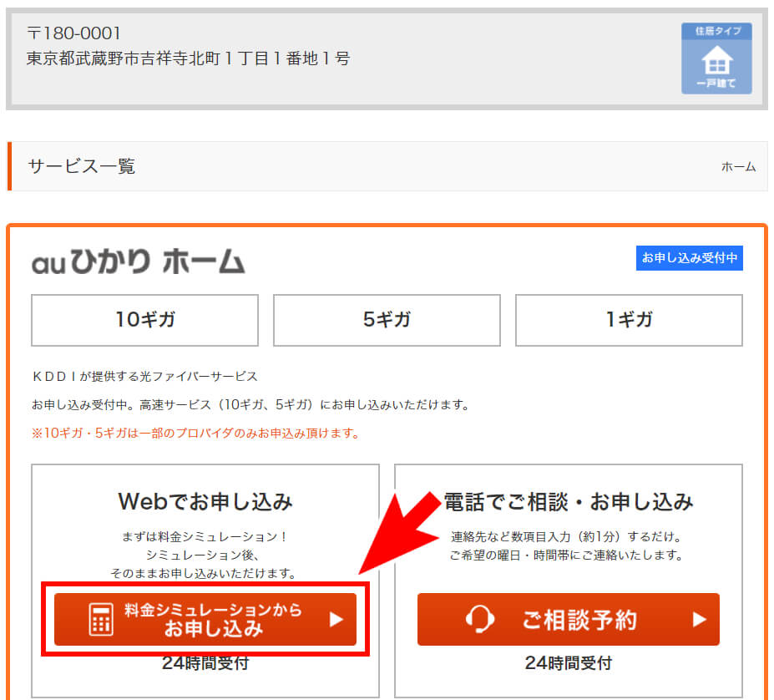Click the サービス一覧 heading
The width and height of the screenshot is (774, 700).
pyautogui.click(x=82, y=166)
